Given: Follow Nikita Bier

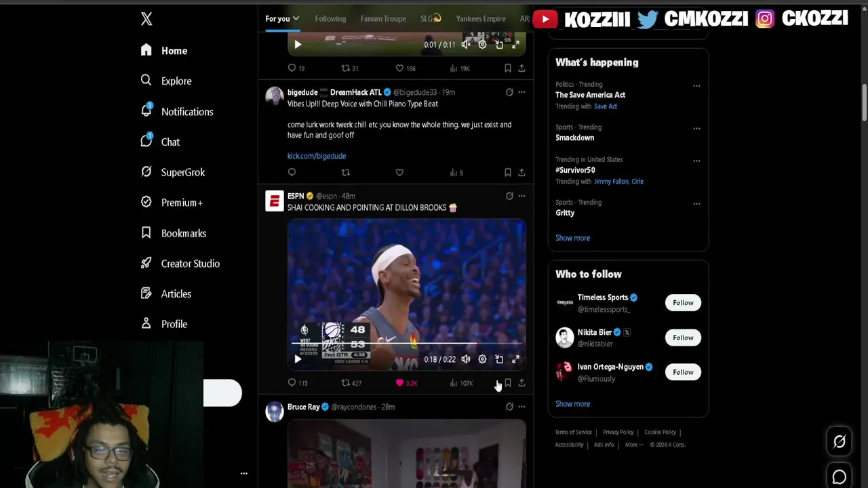Looking at the screenshot, I should tap(683, 338).
